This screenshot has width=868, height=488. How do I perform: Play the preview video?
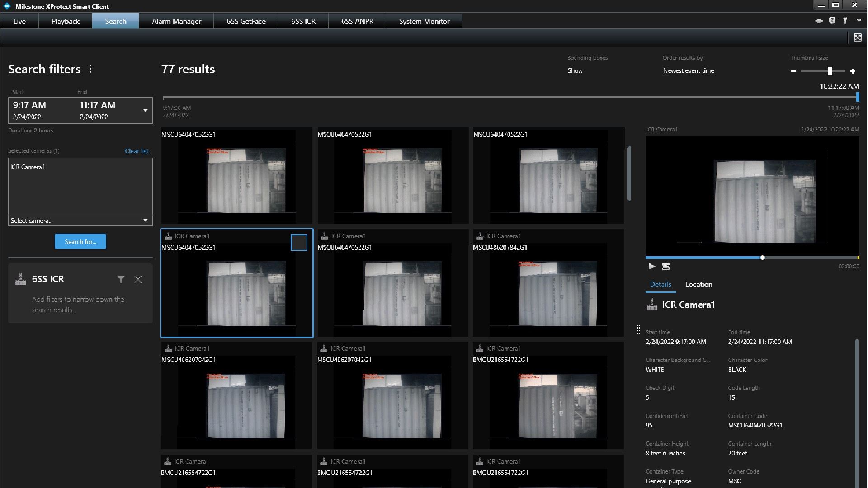pyautogui.click(x=651, y=267)
